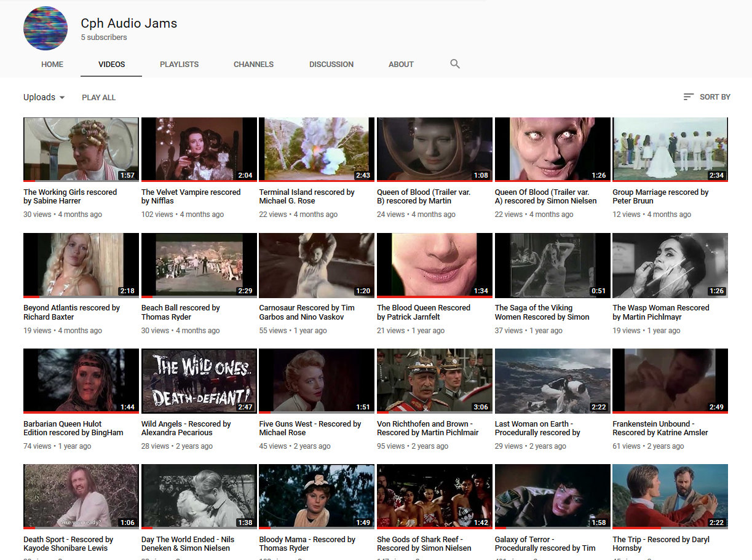Open the Death Sport video thumbnail
The height and width of the screenshot is (560, 752).
[x=81, y=497]
